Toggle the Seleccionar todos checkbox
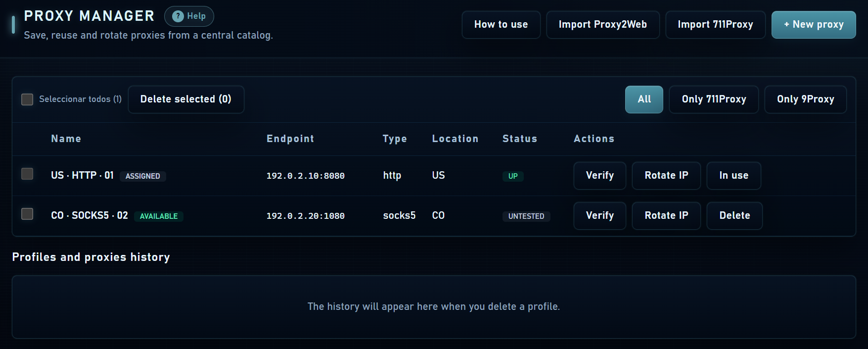The width and height of the screenshot is (868, 349). coord(27,100)
